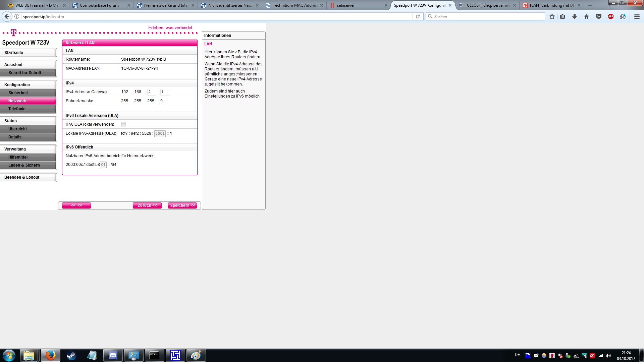Open the Pocket icon in toolbar
Image resolution: width=644 pixels, height=362 pixels.
599,16
